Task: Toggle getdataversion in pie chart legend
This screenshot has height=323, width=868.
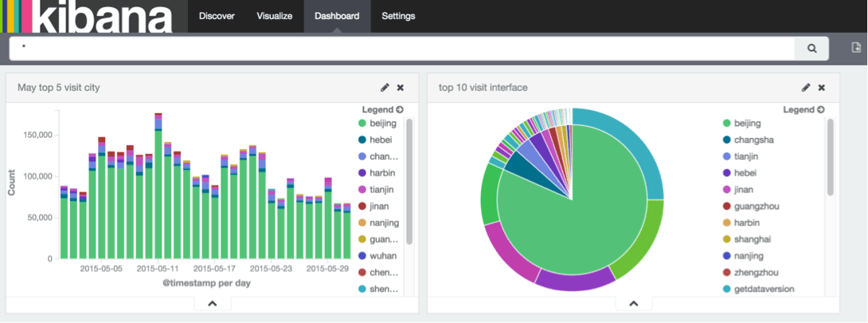Action: (x=758, y=289)
